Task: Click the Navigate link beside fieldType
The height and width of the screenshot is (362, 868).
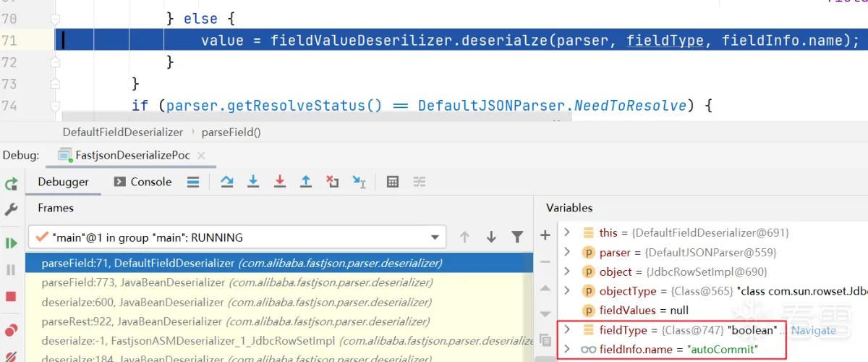Action: click(813, 330)
